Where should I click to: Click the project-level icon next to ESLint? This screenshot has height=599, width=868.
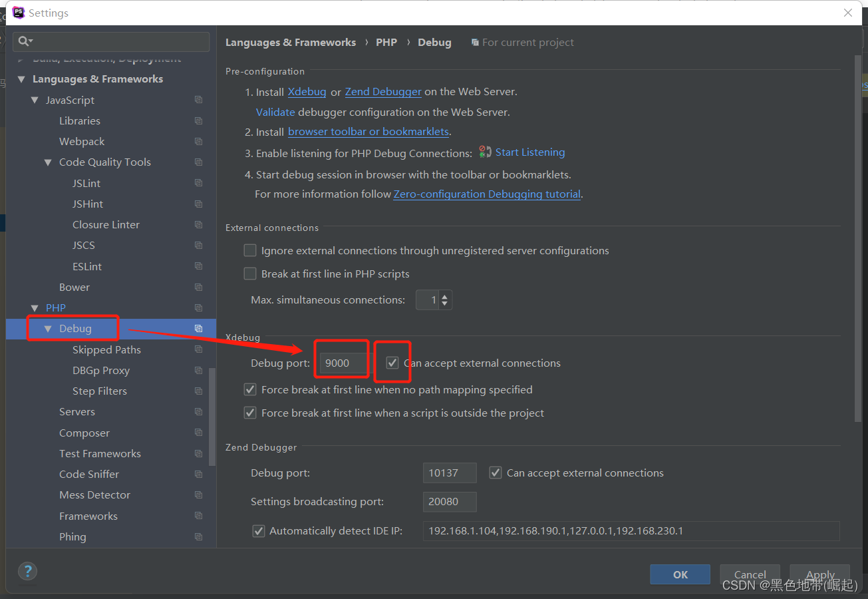click(x=198, y=266)
